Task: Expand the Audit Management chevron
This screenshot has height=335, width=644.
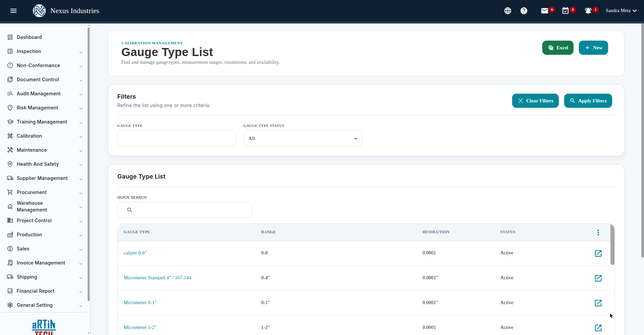Action: 81,94
